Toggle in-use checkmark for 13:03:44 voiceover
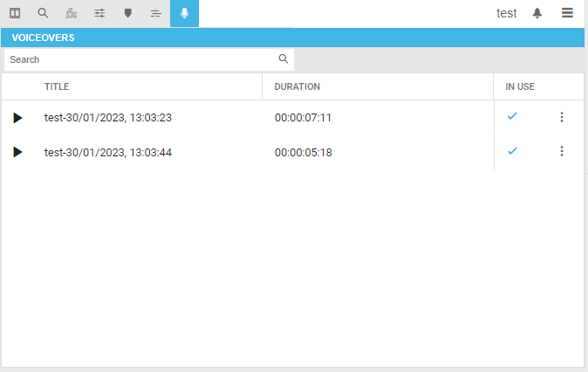 (512, 151)
